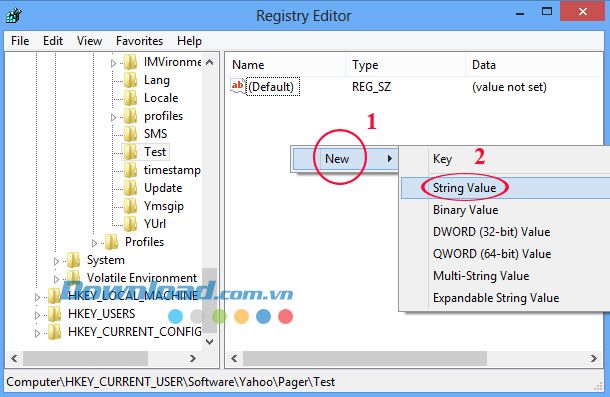Expand the Volatile Environment tree node

tap(56, 279)
